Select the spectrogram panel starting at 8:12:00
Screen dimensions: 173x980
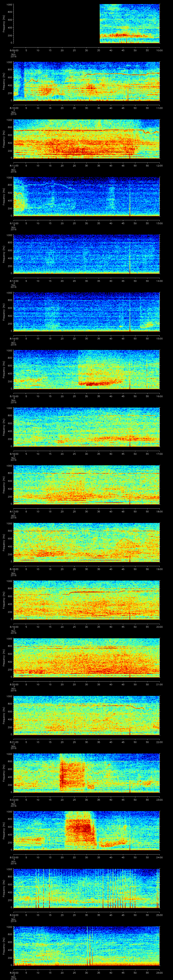[87, 197]
